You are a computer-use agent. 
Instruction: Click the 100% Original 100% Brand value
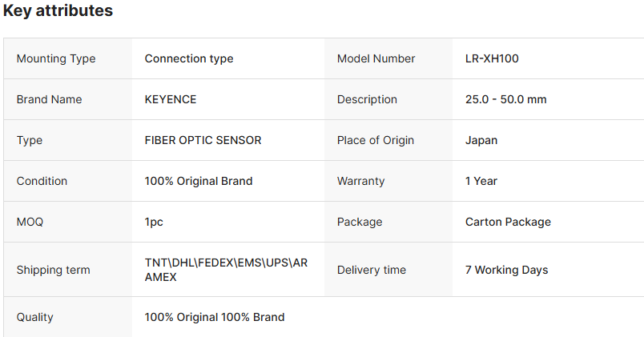(215, 317)
